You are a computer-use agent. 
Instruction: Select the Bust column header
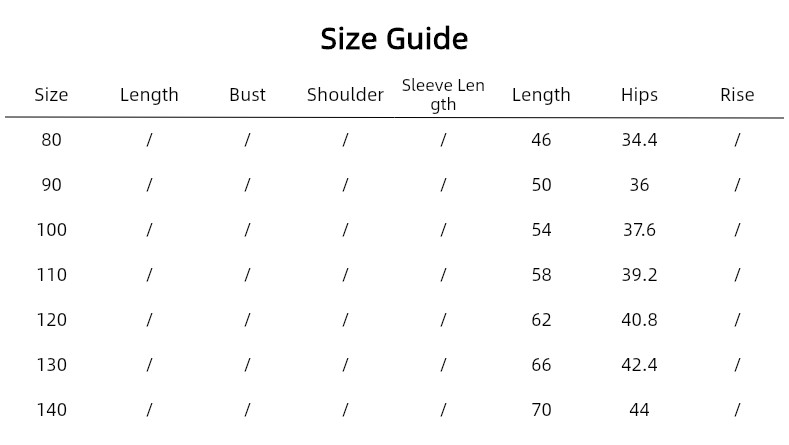coord(247,95)
